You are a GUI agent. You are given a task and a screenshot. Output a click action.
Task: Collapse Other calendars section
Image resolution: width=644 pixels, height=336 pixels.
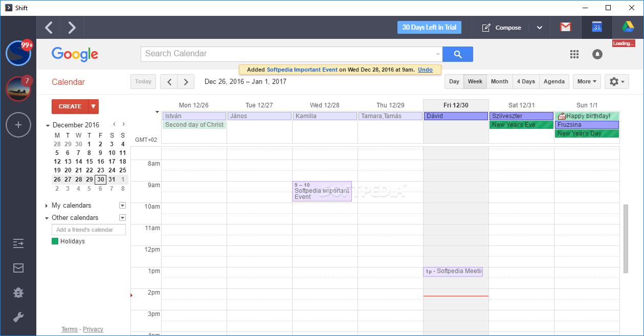pyautogui.click(x=47, y=218)
